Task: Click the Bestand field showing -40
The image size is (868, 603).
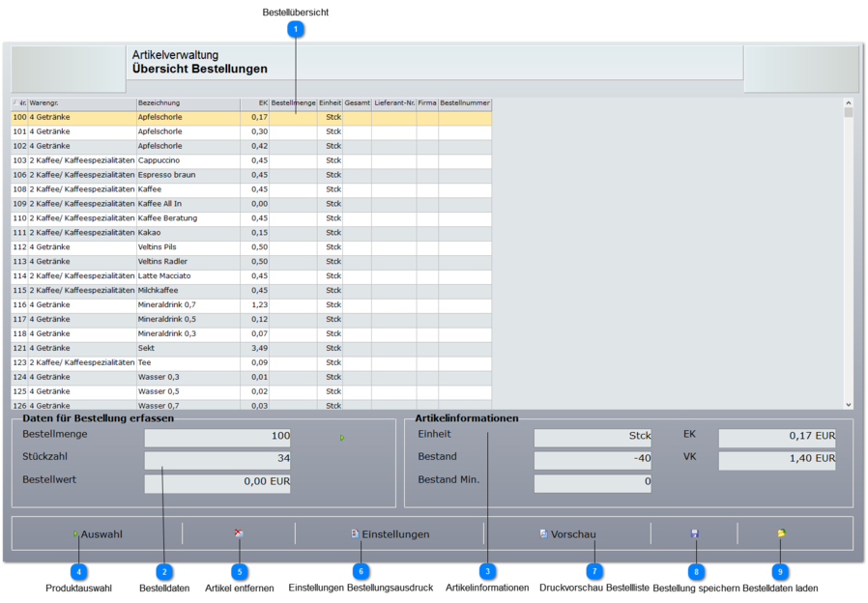Action: tap(593, 459)
